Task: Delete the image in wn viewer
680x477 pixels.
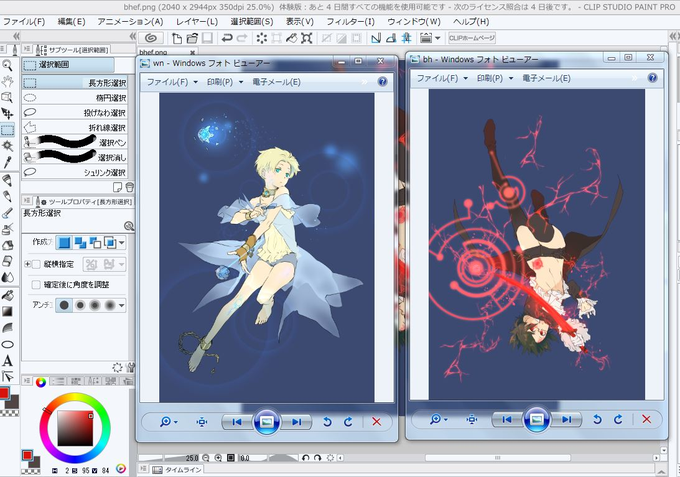Action: point(376,421)
